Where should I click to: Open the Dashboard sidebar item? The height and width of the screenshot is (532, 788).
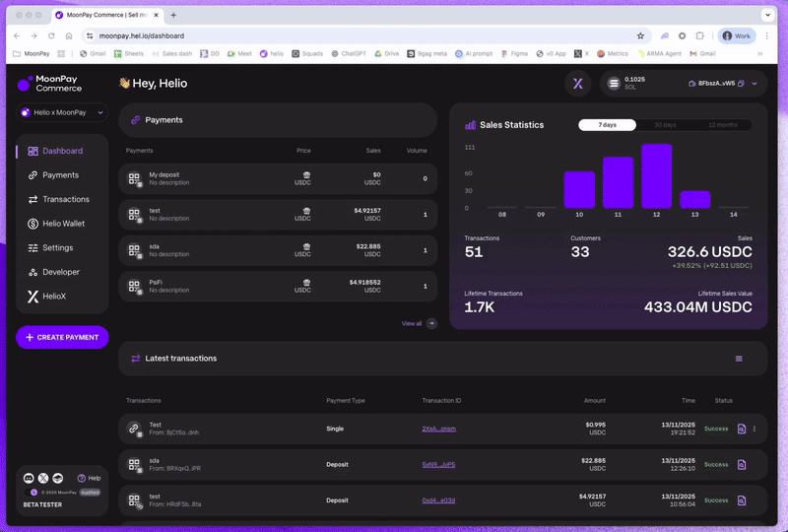pyautogui.click(x=55, y=151)
